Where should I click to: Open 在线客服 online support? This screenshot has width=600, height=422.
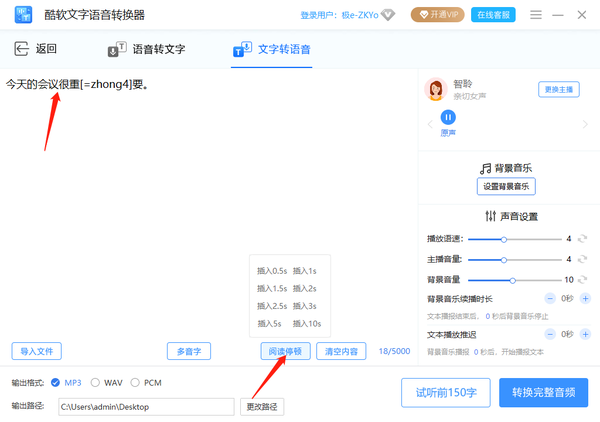point(493,15)
